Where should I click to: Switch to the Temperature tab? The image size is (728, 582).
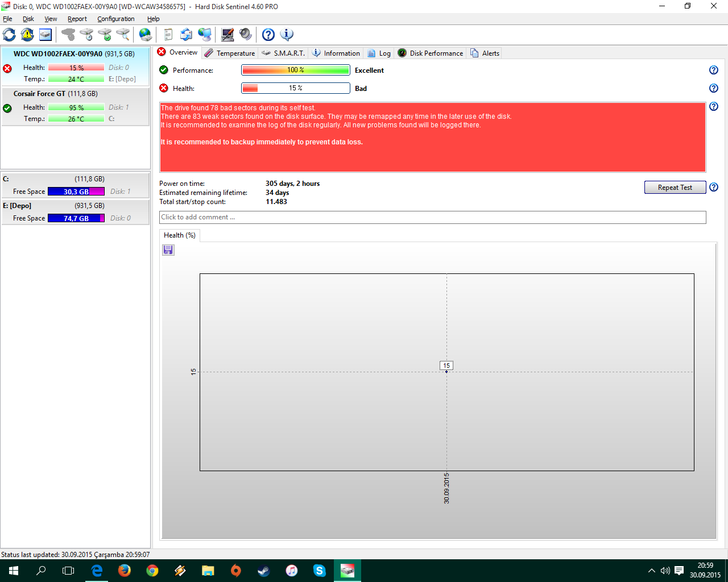tap(230, 53)
